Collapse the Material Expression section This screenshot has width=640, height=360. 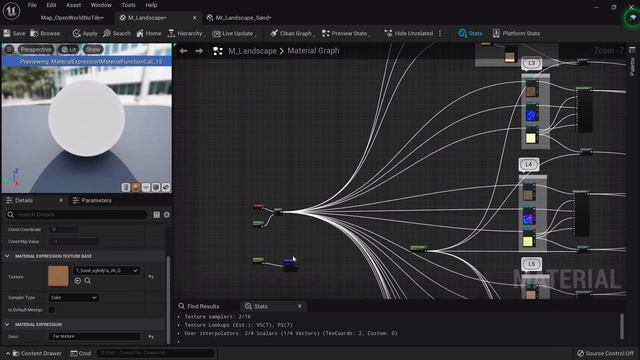7,324
